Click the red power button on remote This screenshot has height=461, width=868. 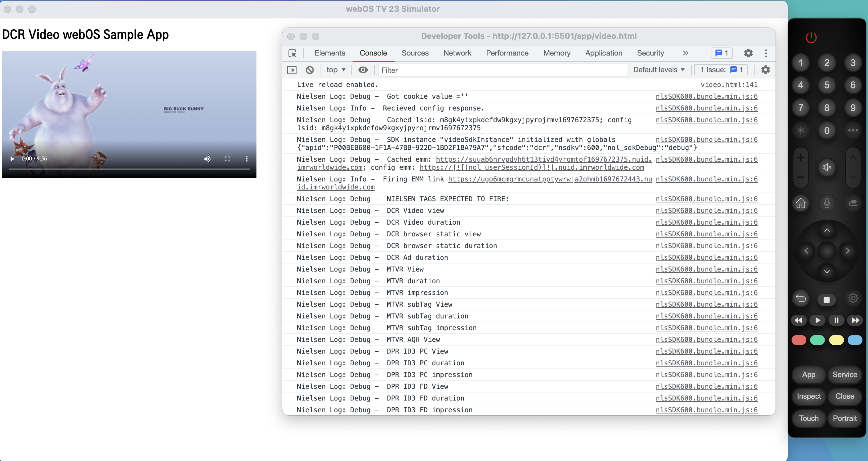click(811, 37)
